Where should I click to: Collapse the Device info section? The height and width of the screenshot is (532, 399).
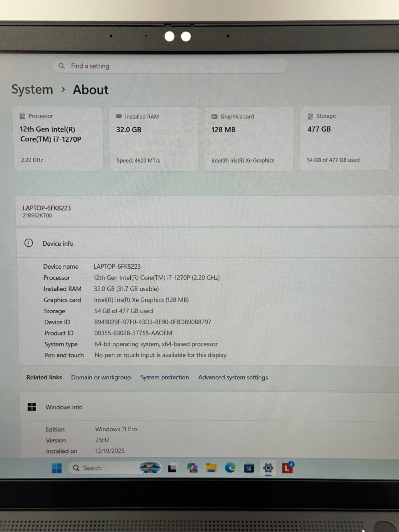pyautogui.click(x=208, y=243)
